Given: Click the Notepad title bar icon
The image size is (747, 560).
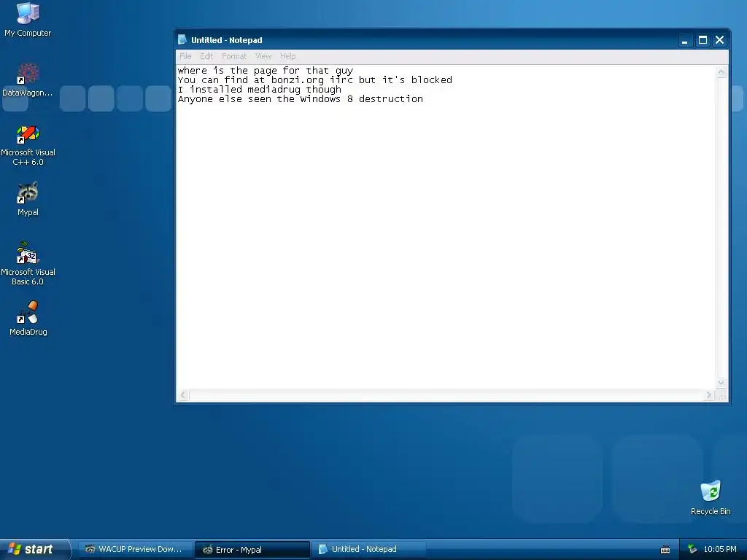Looking at the screenshot, I should pos(182,39).
